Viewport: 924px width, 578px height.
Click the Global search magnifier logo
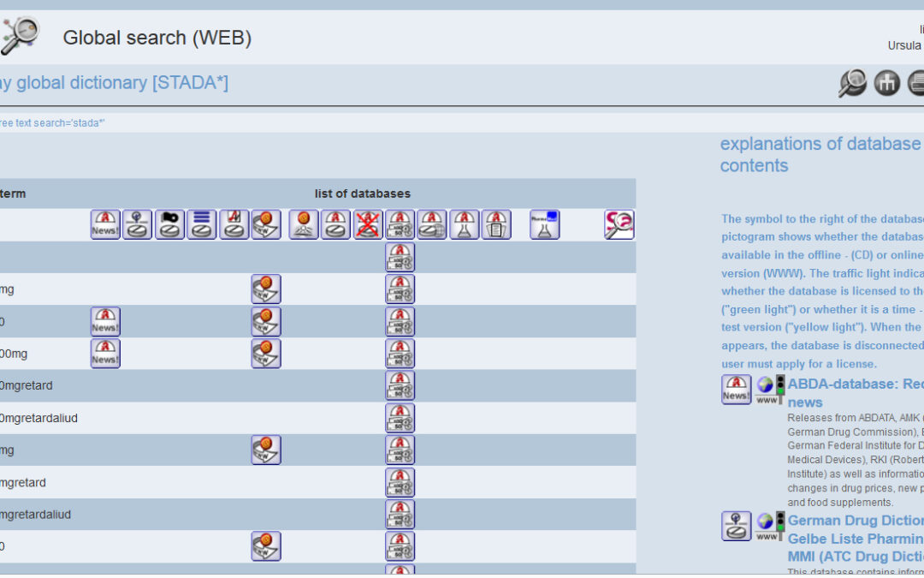click(21, 36)
